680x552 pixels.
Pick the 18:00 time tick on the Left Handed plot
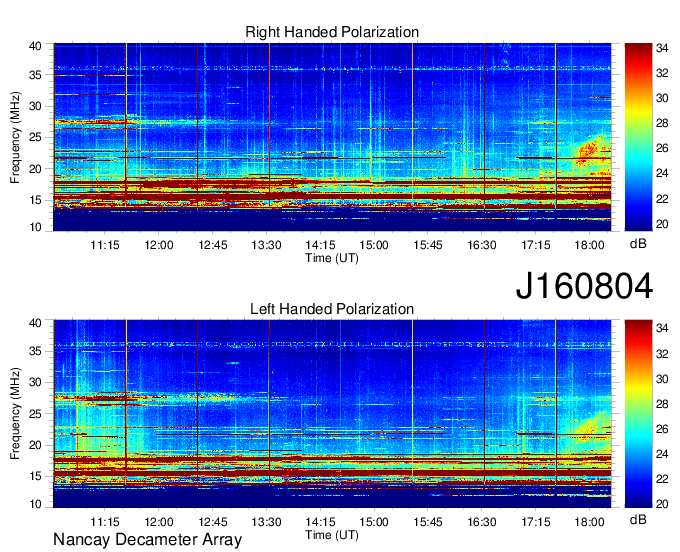pyautogui.click(x=589, y=522)
